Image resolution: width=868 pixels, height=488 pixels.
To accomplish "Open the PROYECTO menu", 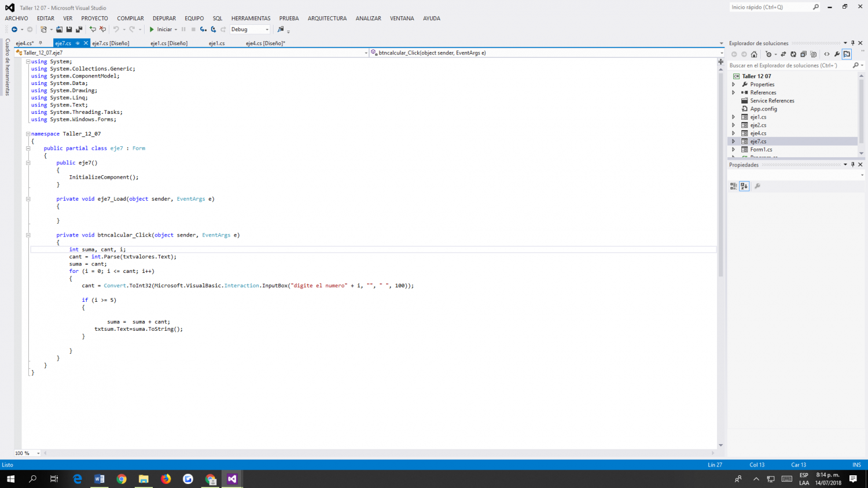I will (94, 19).
